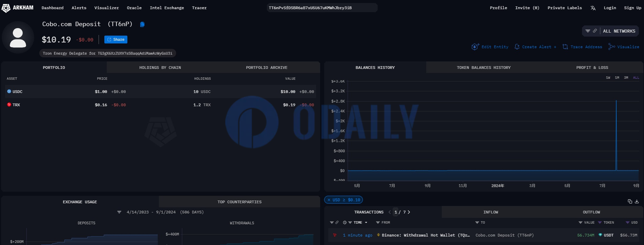
Task: Open the ALL NETWORKS selector
Action: pyautogui.click(x=619, y=31)
